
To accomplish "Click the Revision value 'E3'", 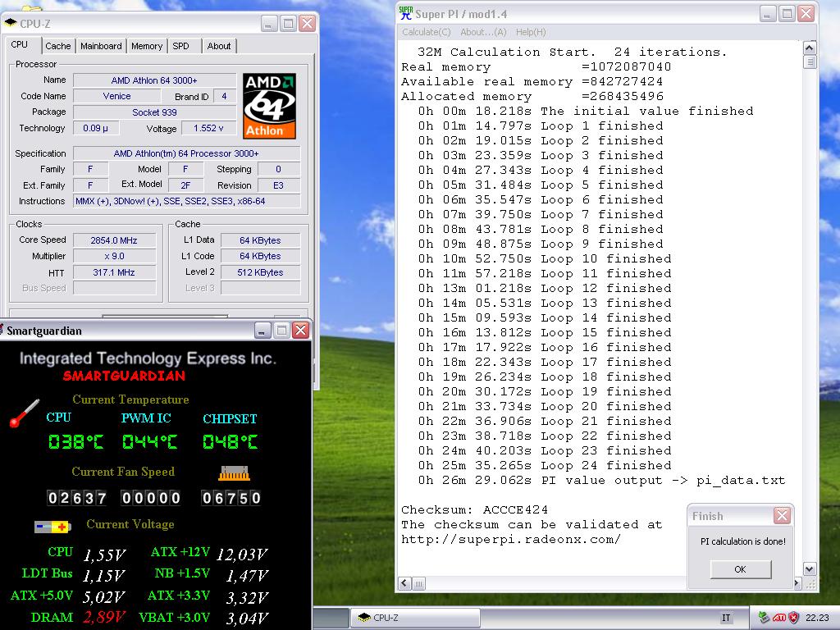I will click(279, 185).
